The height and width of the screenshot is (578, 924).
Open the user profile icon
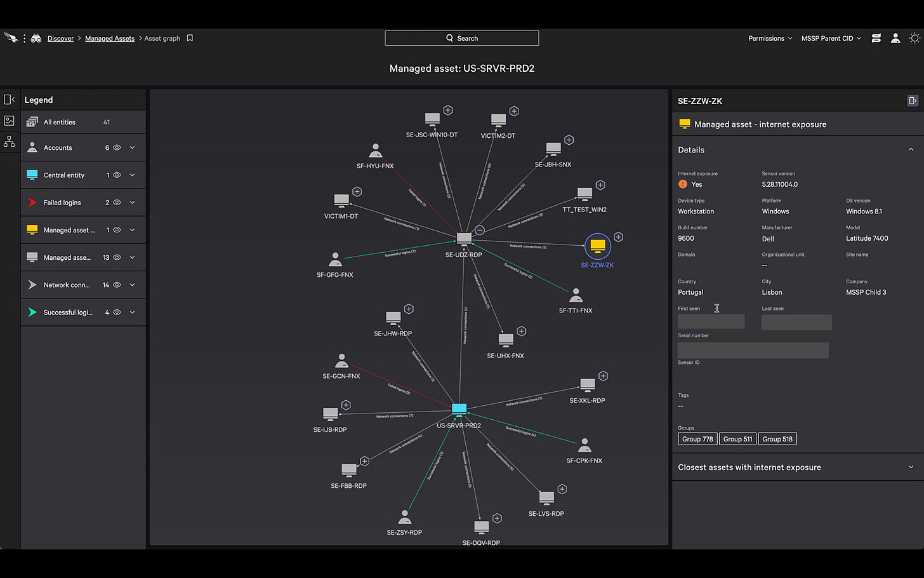(x=895, y=38)
